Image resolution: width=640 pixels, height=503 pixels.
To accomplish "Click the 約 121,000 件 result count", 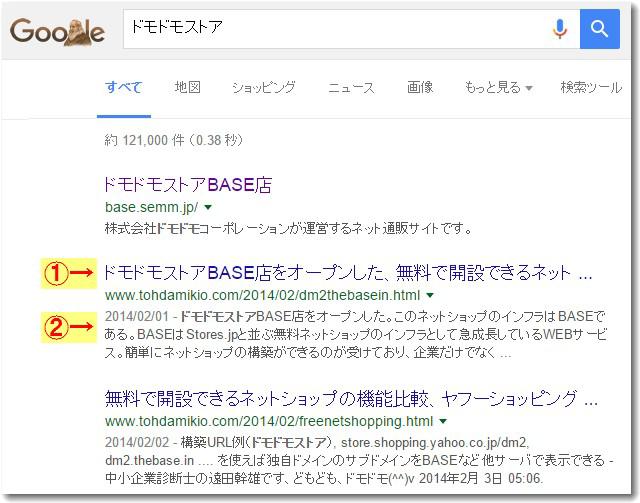I will click(x=173, y=140).
